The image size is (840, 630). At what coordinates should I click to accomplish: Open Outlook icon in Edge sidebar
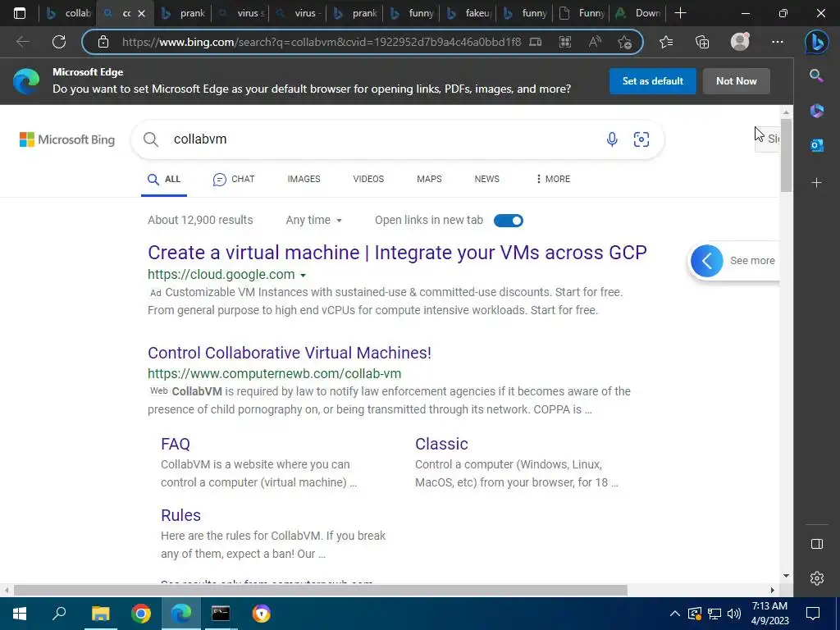pyautogui.click(x=816, y=145)
